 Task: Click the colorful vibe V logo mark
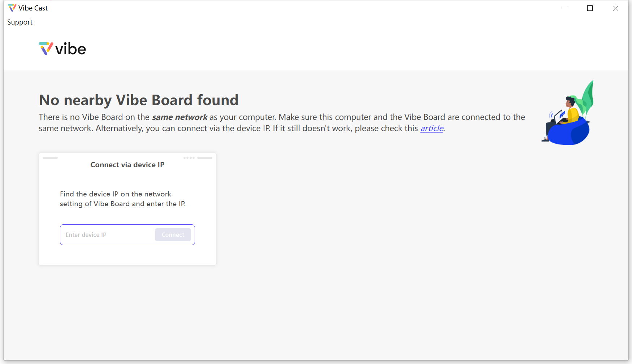click(46, 49)
